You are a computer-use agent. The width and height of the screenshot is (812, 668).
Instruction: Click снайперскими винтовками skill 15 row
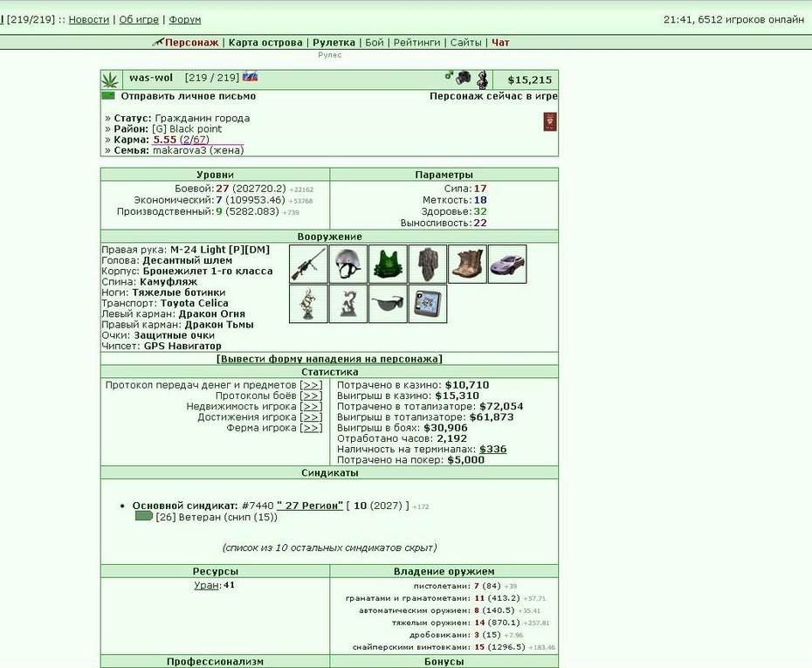coord(454,647)
